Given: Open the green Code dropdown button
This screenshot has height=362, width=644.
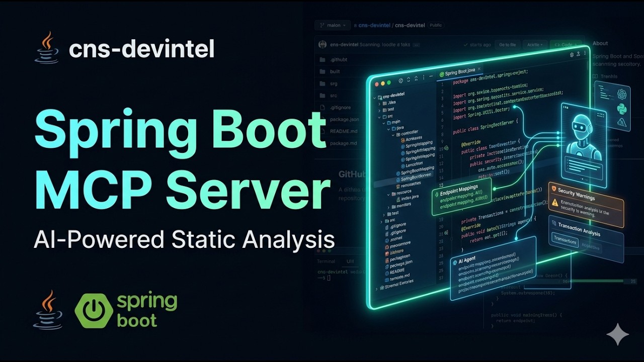Looking at the screenshot, I should [566, 45].
